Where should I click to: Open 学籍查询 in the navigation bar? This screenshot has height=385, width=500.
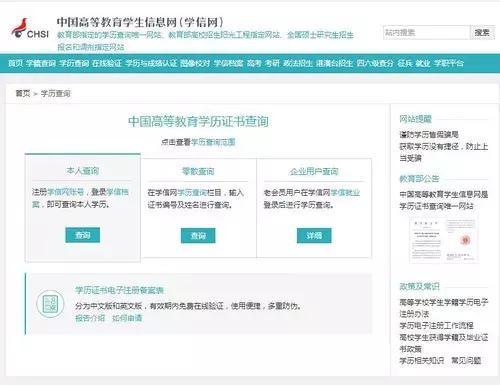point(41,63)
